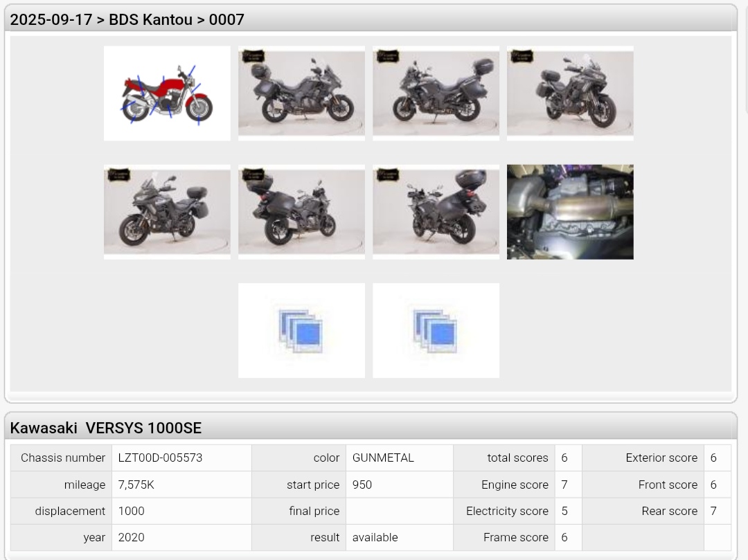View the front-left angled photo in second row
The image size is (748, 560).
(x=167, y=212)
